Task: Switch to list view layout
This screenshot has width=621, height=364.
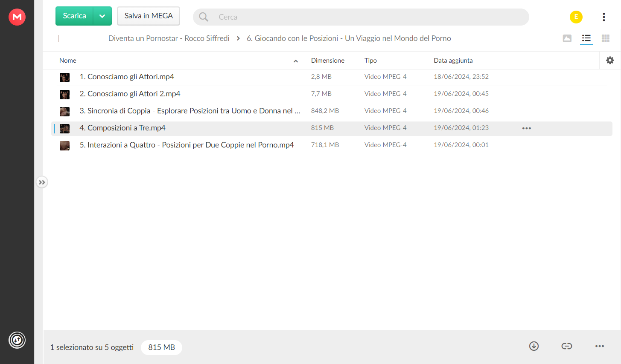Action: point(586,38)
